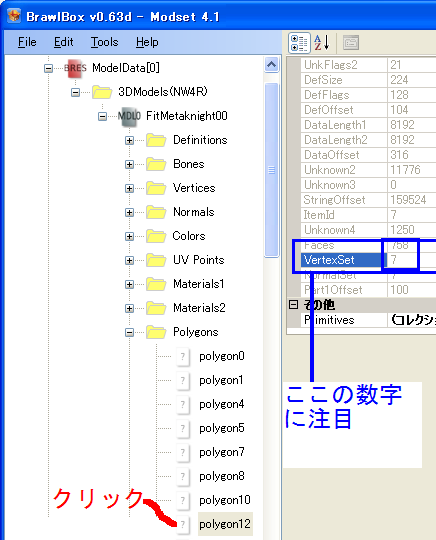
Task: Open the Help menu
Action: (147, 42)
